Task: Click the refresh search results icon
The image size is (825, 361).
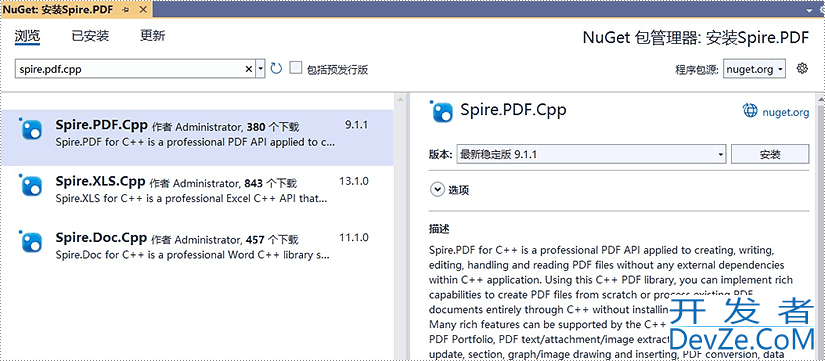Action: (276, 68)
